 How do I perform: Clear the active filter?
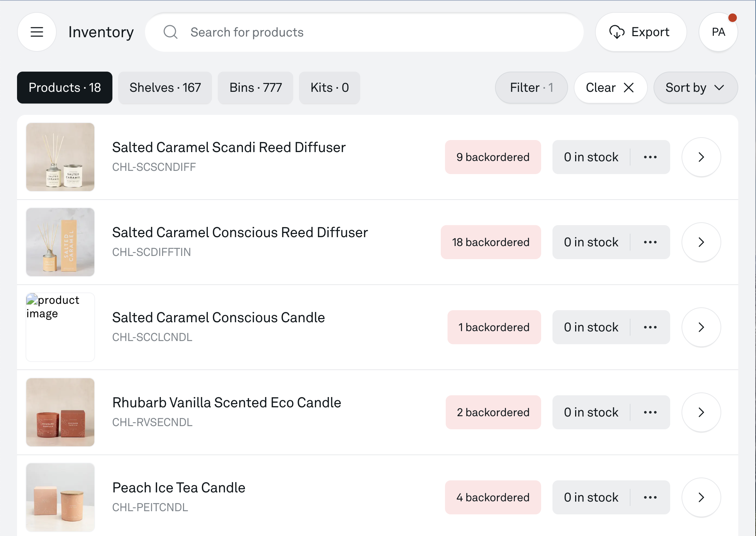coord(610,88)
